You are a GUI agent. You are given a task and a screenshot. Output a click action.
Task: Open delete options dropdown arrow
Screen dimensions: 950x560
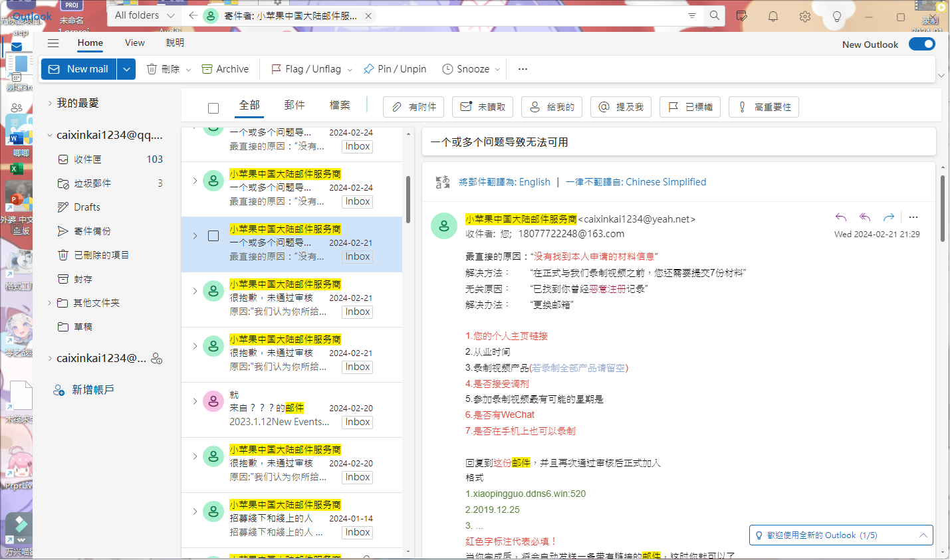tap(188, 70)
